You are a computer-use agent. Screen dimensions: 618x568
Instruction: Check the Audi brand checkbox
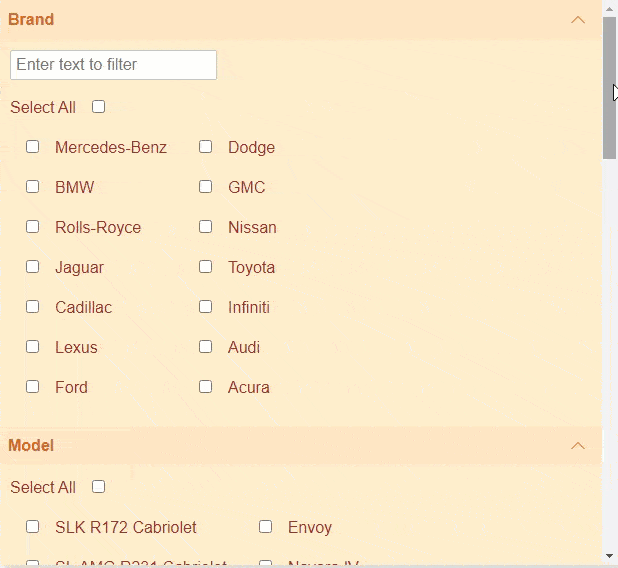[x=206, y=347]
